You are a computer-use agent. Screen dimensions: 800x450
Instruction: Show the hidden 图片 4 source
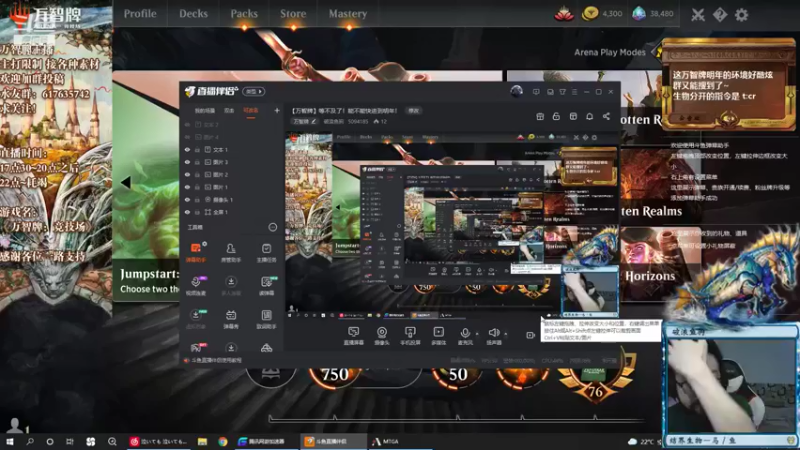187,137
